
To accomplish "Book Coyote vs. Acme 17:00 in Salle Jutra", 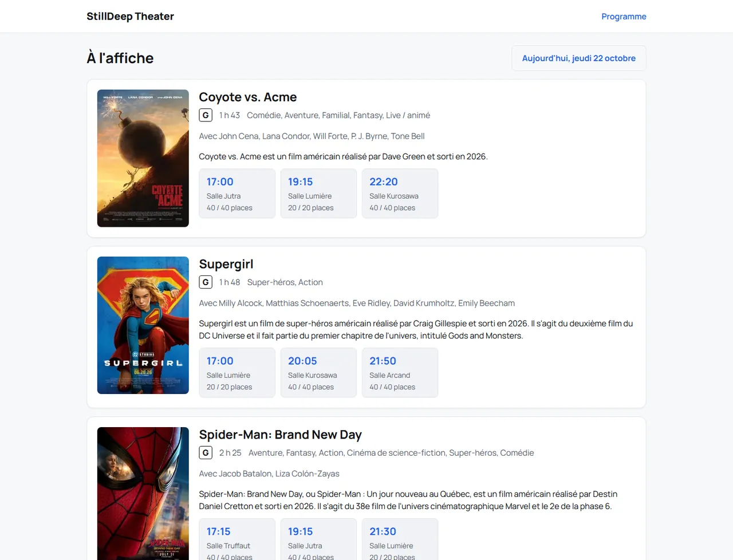I will (x=237, y=193).
